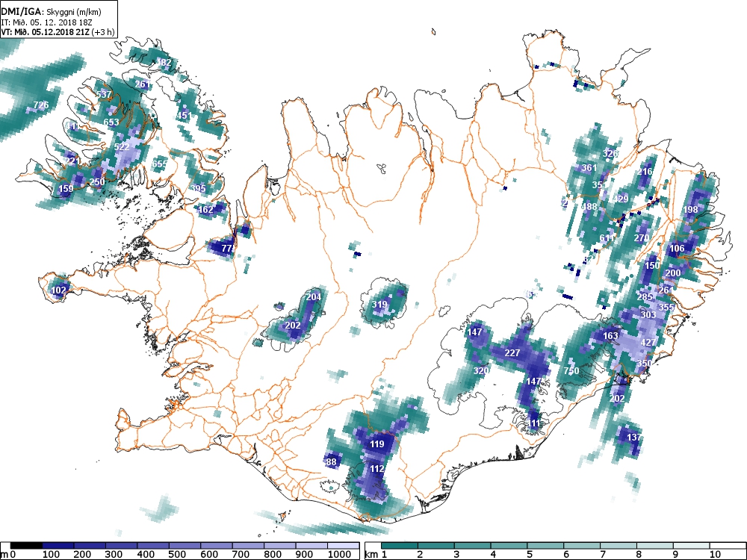Click the black 0–100 m legend swatch

pos(26,545)
